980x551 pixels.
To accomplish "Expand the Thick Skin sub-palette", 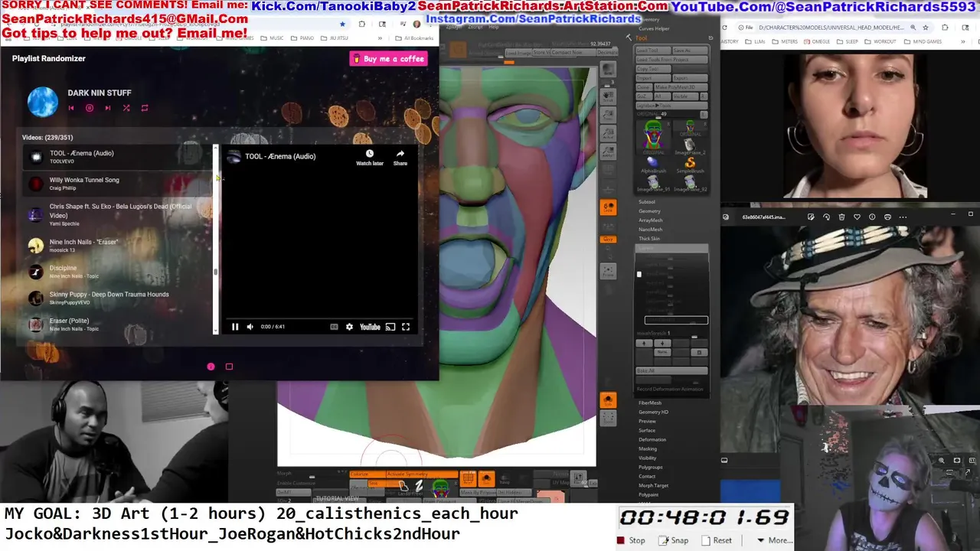I will click(x=649, y=239).
